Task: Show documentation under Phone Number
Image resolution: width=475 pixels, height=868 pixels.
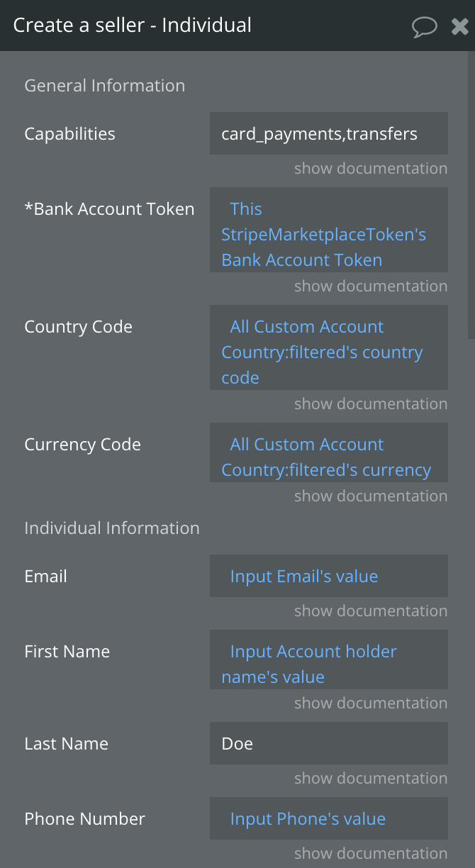Action: (x=371, y=854)
